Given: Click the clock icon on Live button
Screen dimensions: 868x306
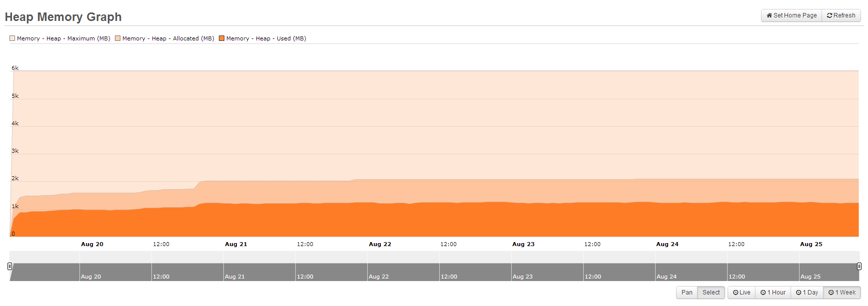Looking at the screenshot, I should point(736,293).
